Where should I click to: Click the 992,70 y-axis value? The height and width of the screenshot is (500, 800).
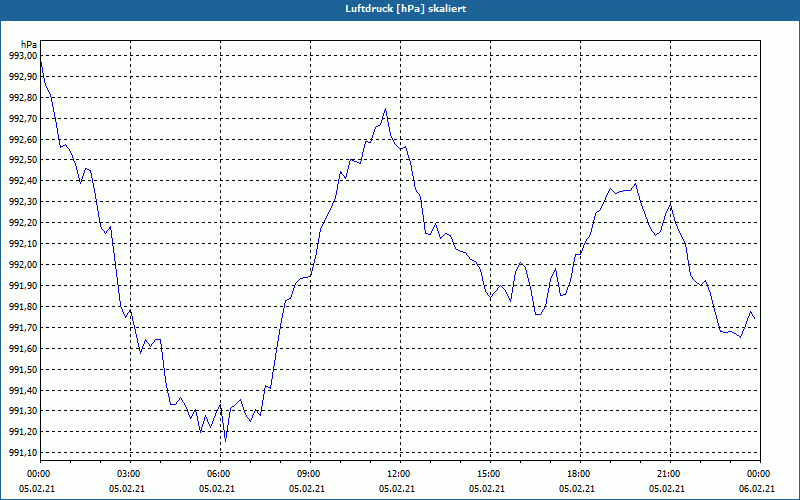(x=23, y=118)
